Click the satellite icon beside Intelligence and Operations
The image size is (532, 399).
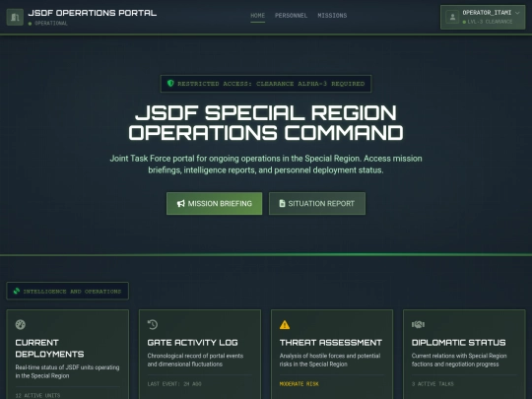click(17, 291)
